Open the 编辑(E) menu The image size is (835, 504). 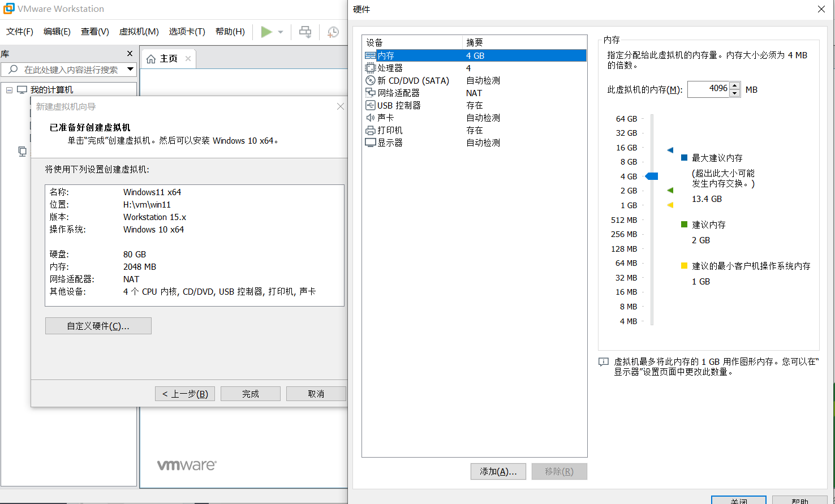coord(57,32)
